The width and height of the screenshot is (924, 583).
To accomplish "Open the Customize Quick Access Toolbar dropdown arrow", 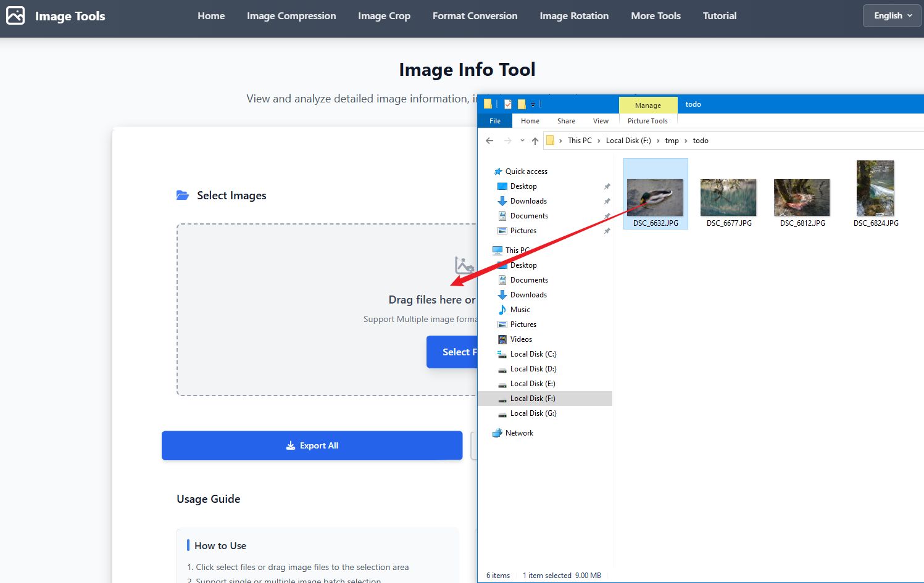I will point(533,104).
